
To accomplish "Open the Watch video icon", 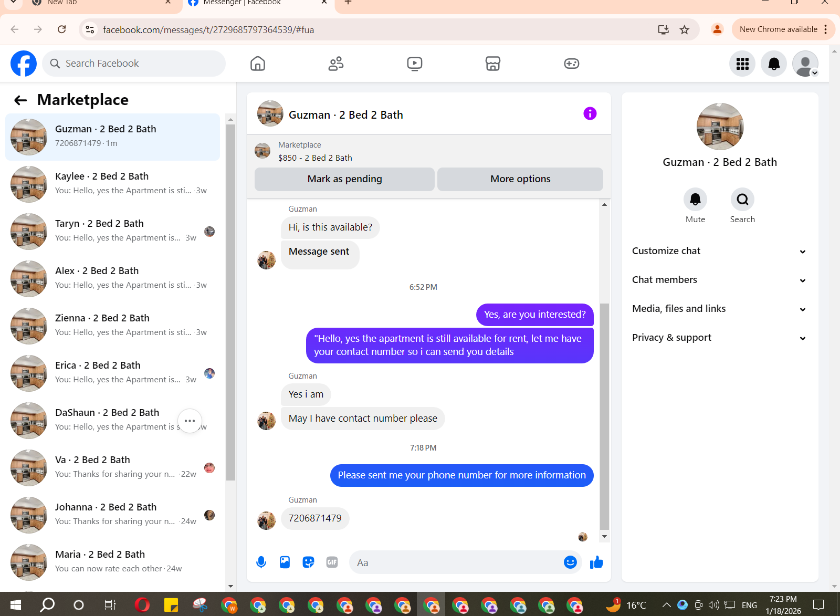I will tap(415, 64).
